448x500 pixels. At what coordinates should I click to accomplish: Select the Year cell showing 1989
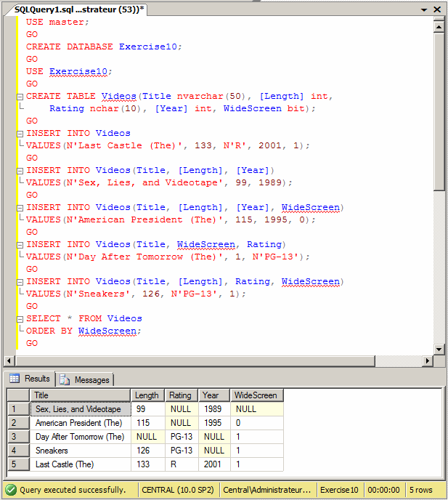tap(214, 409)
